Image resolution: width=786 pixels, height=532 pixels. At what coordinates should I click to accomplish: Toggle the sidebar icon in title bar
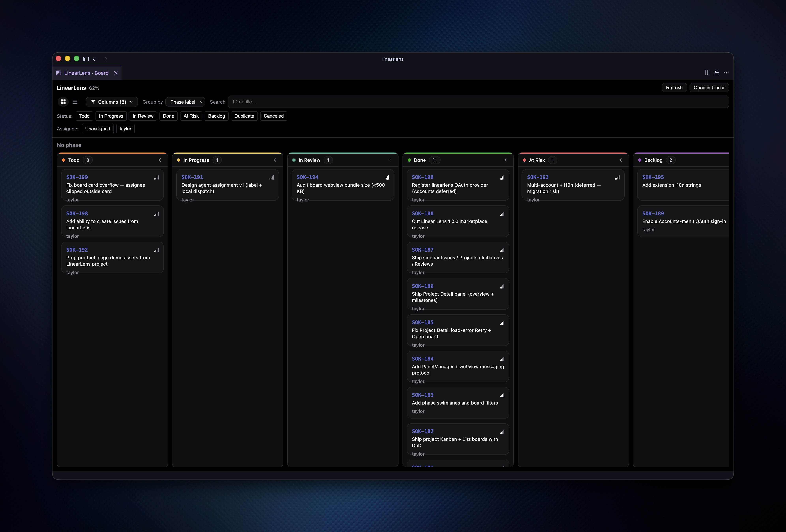pos(86,59)
